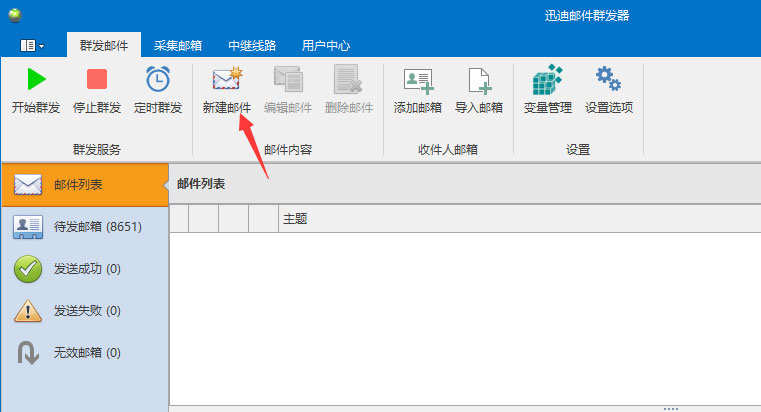The width and height of the screenshot is (761, 412).
Task: Open the quick menu dropdown beside tabs
Action: (32, 46)
